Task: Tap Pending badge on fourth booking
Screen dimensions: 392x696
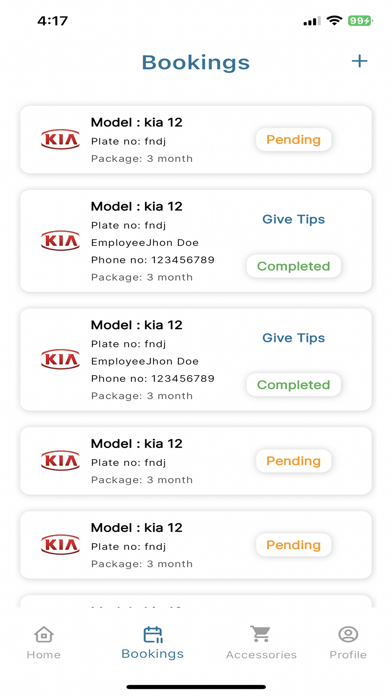Action: (x=293, y=461)
